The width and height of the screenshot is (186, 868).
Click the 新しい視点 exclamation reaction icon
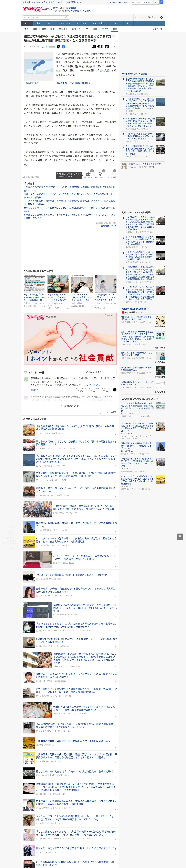[x=112, y=174]
